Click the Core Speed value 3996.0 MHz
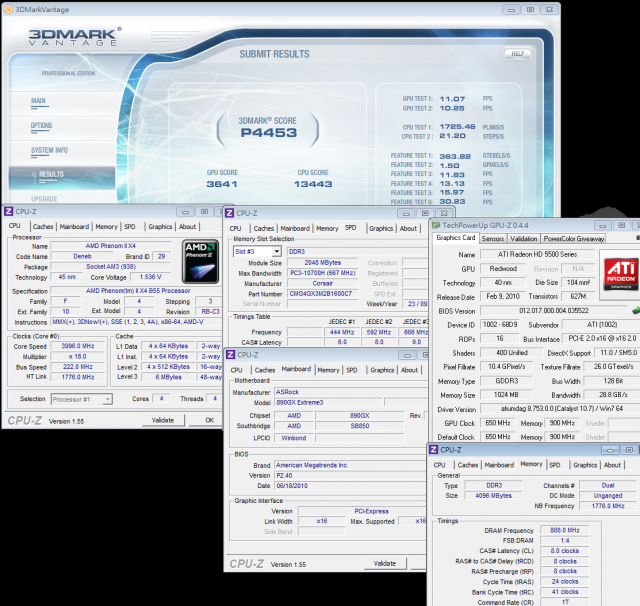Screen dimensions: 640x606 (77, 346)
